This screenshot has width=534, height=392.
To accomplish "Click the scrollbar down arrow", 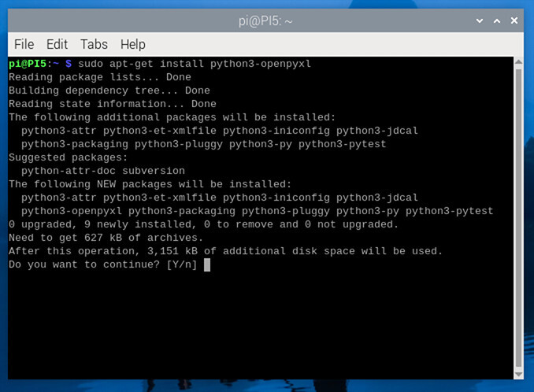I will coord(518,375).
